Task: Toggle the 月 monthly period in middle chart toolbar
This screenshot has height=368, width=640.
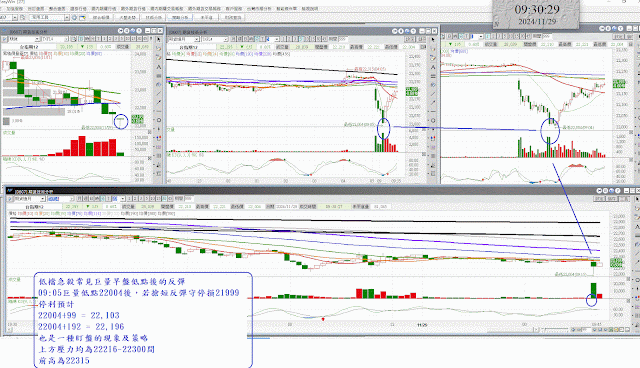Action: pyautogui.click(x=233, y=39)
